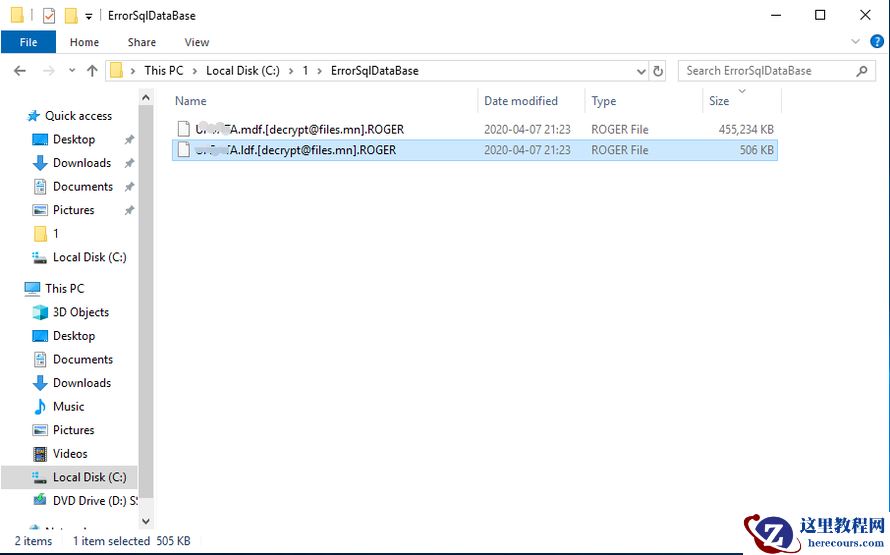This screenshot has height=555, width=890.
Task: Click the navigation pane vertical scrollbar thumb
Action: coord(146,302)
